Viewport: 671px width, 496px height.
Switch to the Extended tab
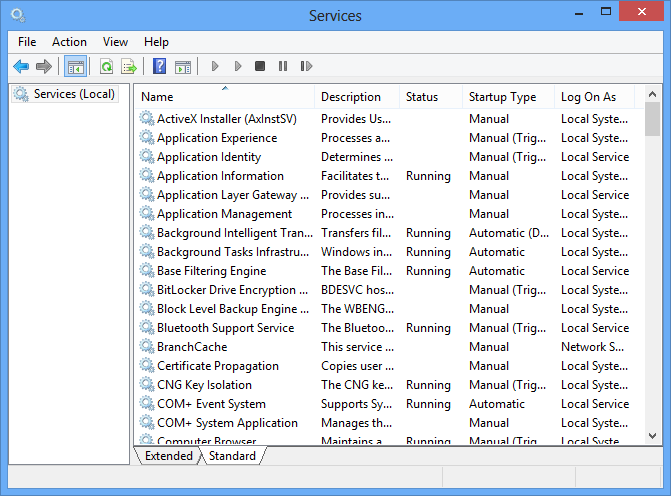pos(168,456)
